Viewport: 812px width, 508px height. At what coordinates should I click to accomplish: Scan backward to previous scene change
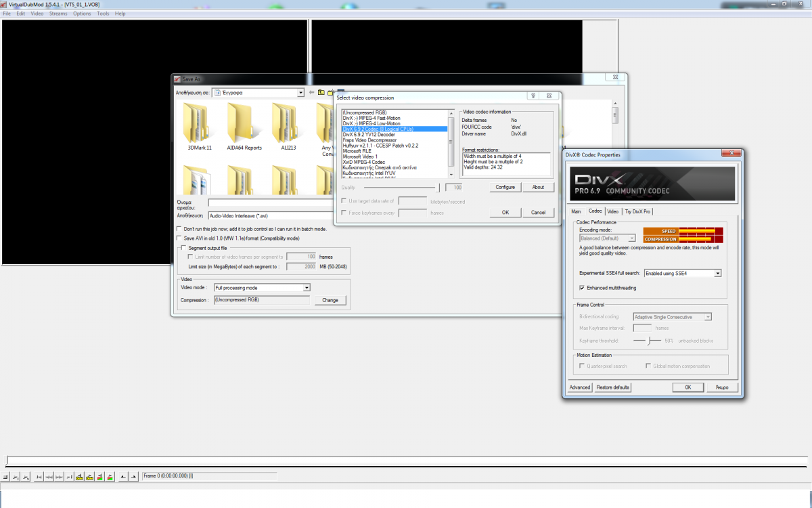[99, 477]
